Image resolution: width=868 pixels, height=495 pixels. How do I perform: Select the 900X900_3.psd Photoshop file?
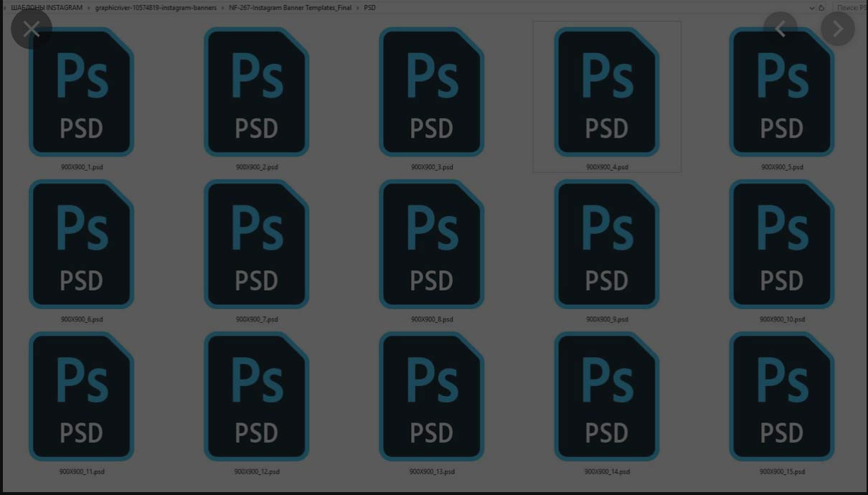[x=431, y=92]
